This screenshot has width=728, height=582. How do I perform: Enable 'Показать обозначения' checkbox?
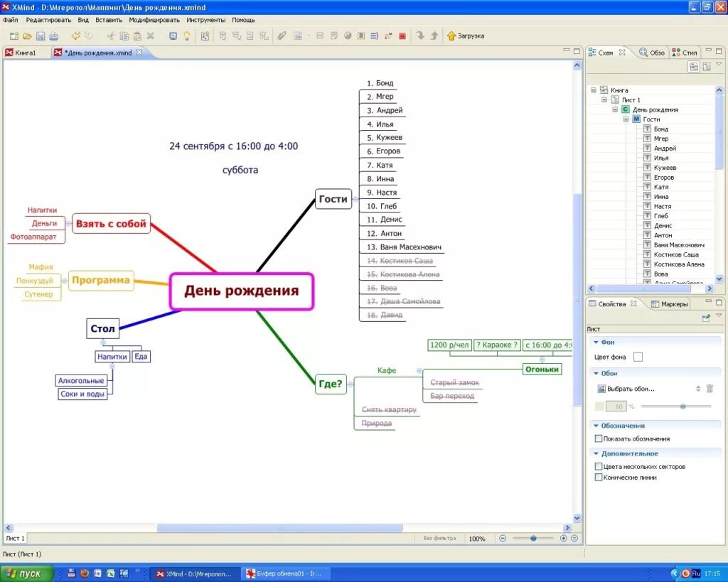(x=599, y=438)
